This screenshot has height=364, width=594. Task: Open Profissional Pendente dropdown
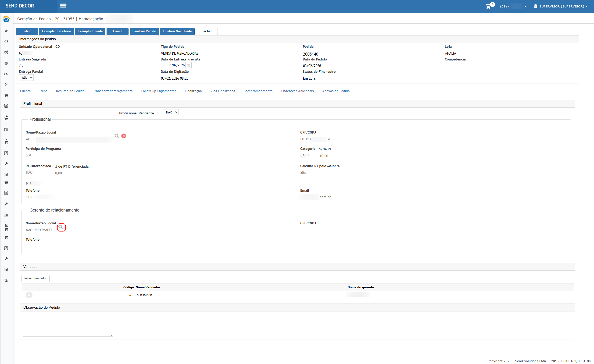pyautogui.click(x=170, y=112)
